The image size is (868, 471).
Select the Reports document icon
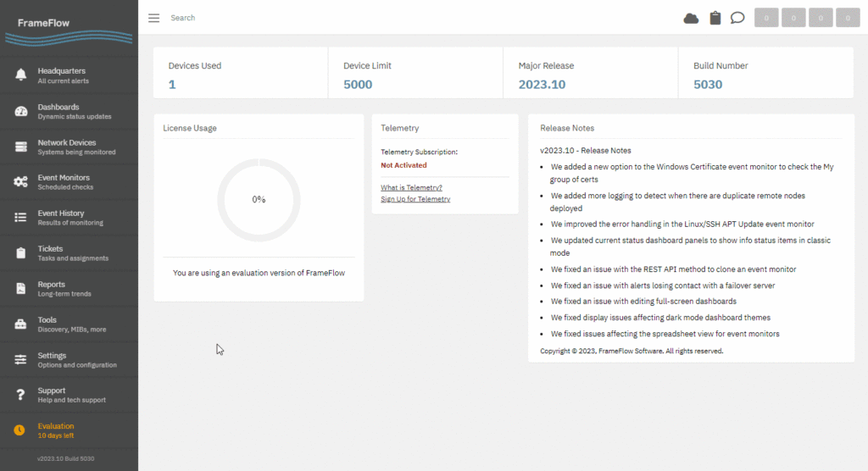[x=20, y=288]
